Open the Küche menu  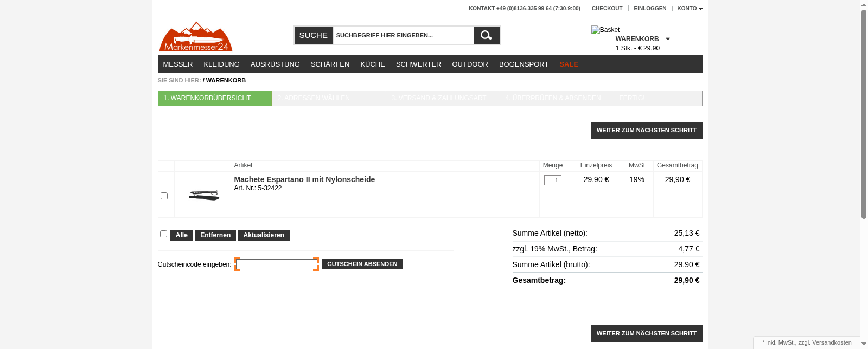(373, 64)
